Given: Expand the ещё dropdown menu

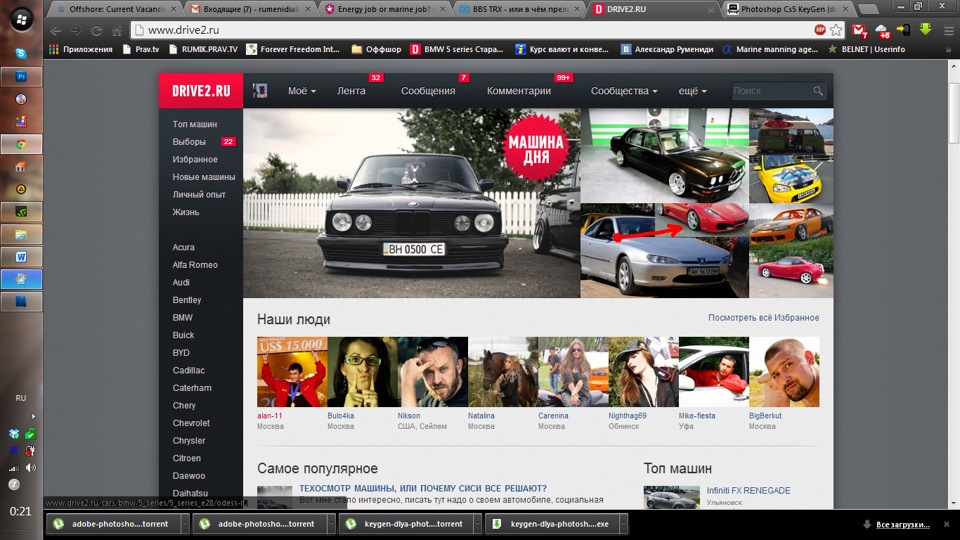Looking at the screenshot, I should click(692, 91).
